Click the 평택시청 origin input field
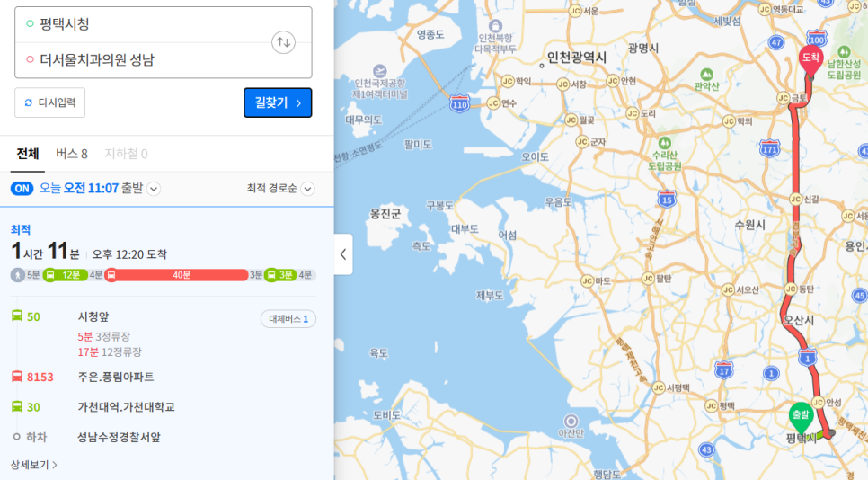This screenshot has height=480, width=868. click(x=144, y=24)
